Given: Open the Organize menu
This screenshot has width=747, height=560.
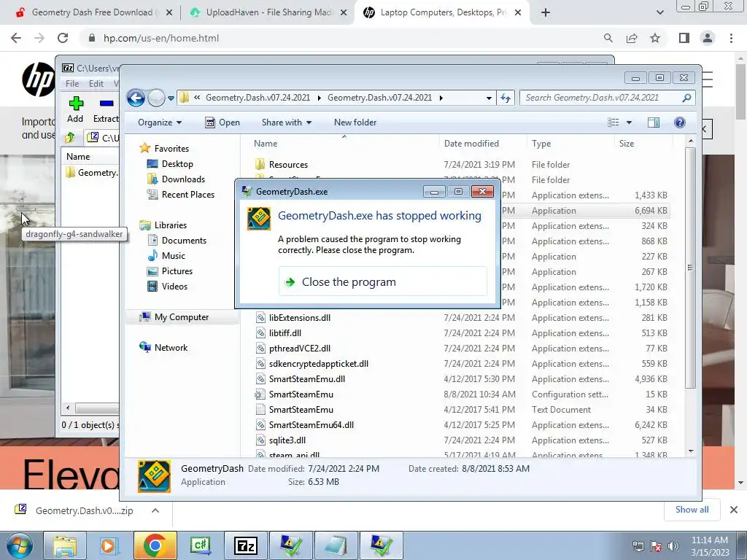Looking at the screenshot, I should tap(160, 122).
